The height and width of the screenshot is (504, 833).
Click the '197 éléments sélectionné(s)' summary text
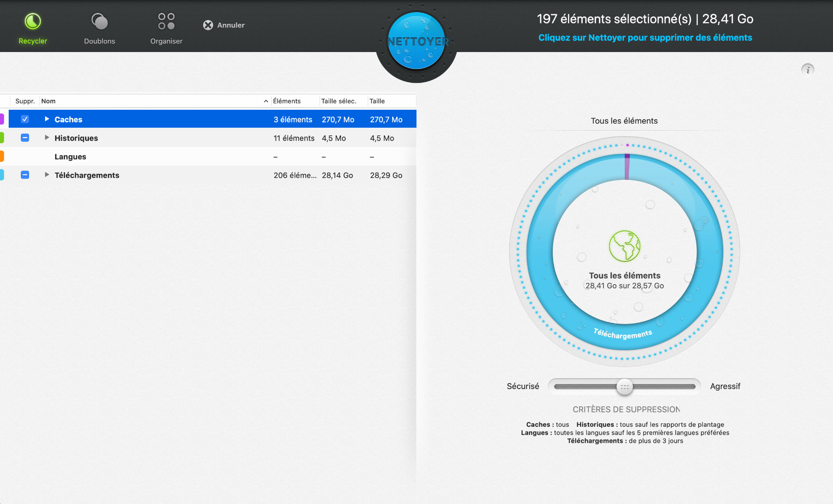614,19
